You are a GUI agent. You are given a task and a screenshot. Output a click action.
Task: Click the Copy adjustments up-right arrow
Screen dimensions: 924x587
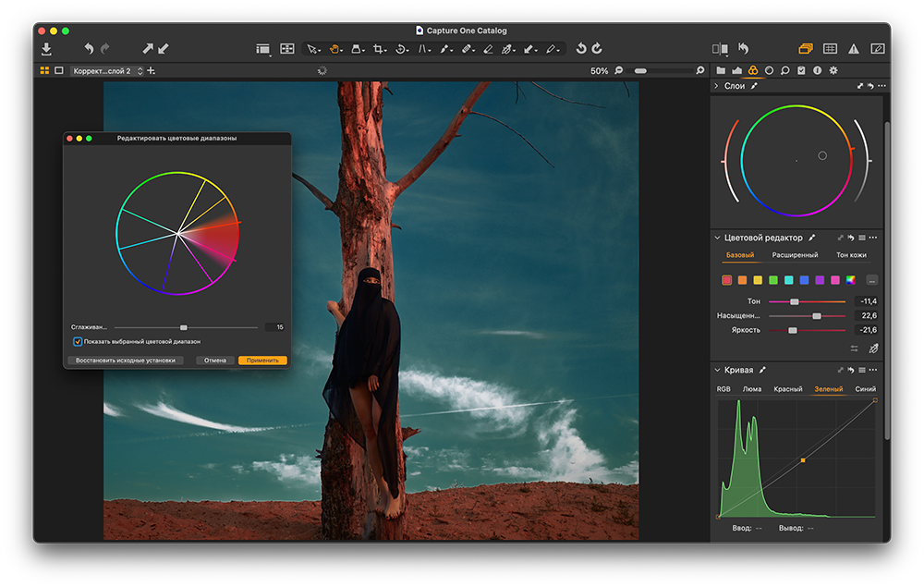(x=147, y=49)
